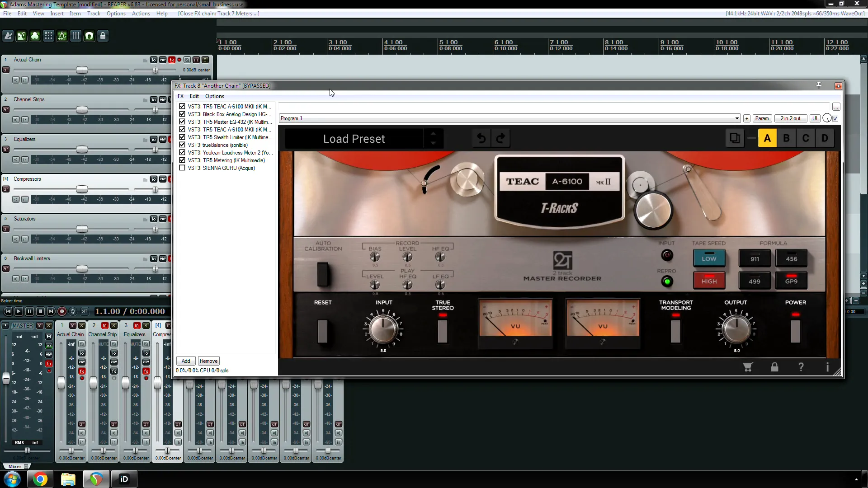The width and height of the screenshot is (868, 488).
Task: Toggle the TRUE STEREO switch
Action: (x=443, y=331)
